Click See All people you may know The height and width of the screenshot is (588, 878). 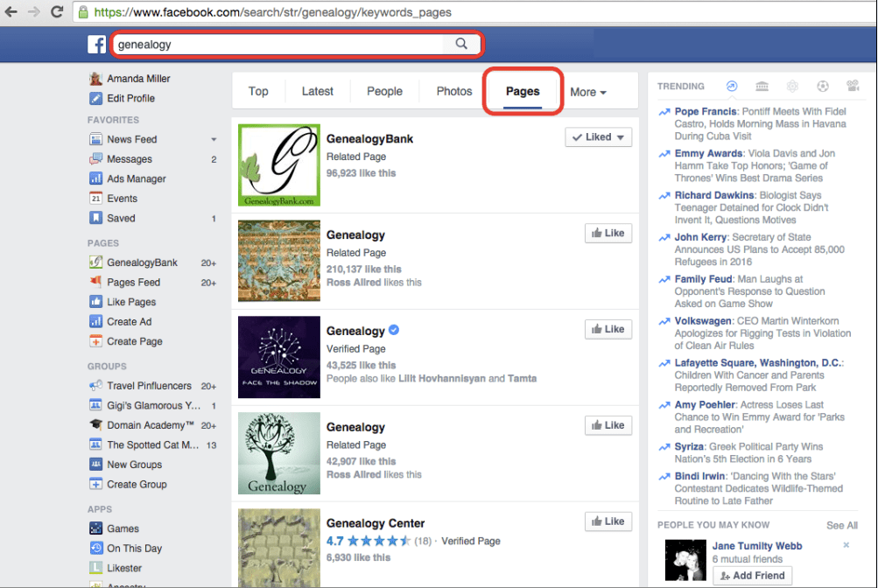841,525
